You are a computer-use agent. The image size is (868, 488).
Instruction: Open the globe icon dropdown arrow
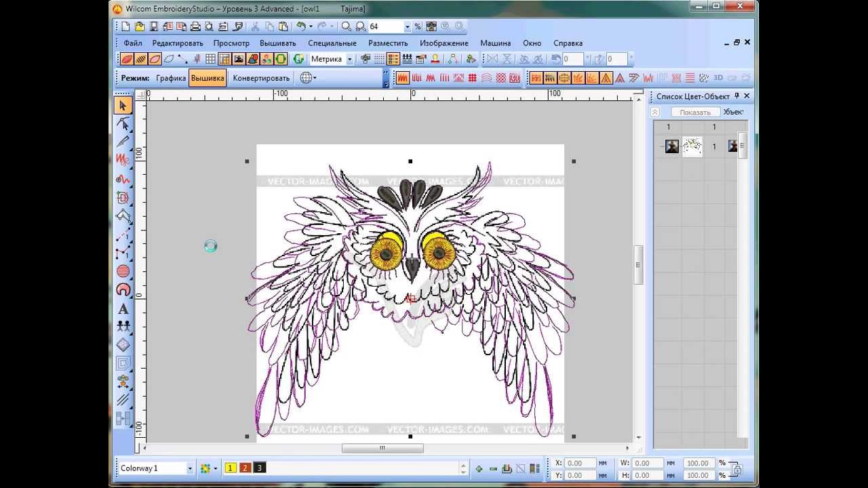(315, 78)
